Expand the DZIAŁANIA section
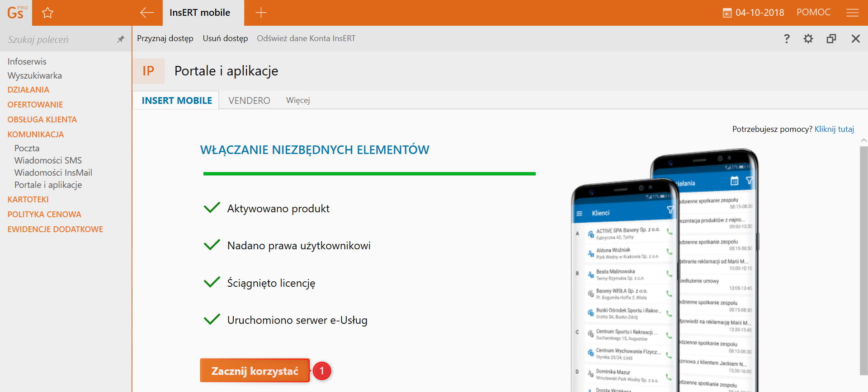The image size is (868, 392). coord(28,90)
